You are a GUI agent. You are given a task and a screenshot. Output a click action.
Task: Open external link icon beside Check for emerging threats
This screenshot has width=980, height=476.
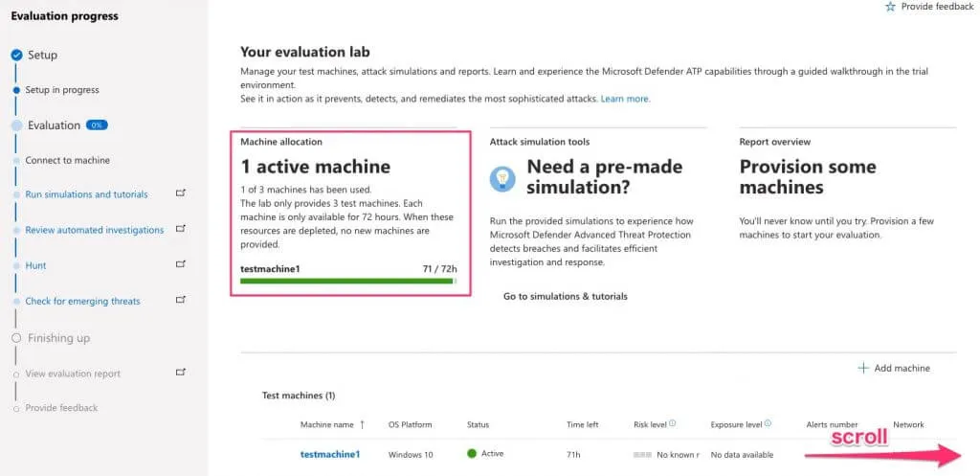pyautogui.click(x=182, y=301)
